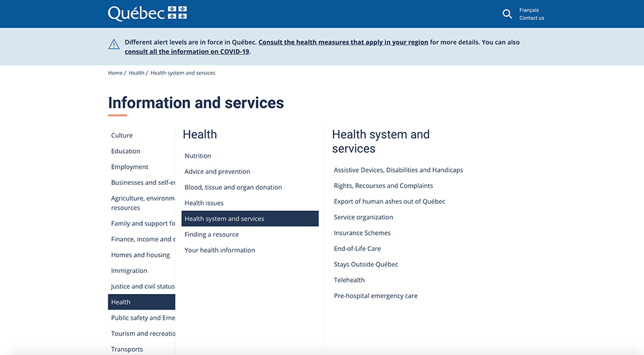Open health measures that apply in your region
Screen dimensions: 644x355
[343, 42]
